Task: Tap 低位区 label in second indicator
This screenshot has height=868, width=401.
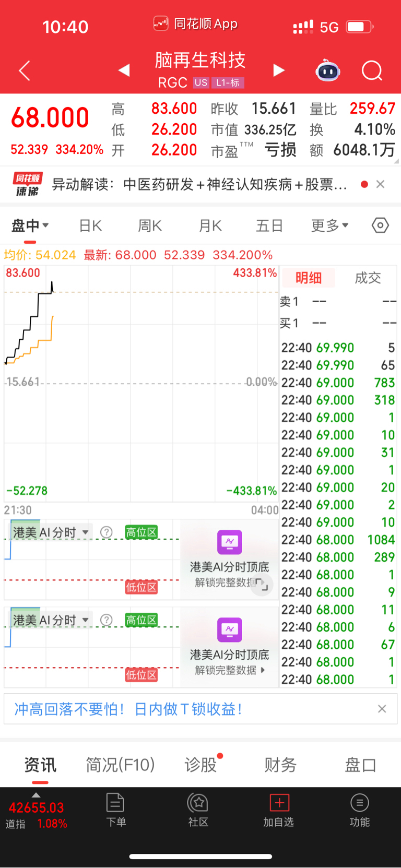Action: pos(141,675)
